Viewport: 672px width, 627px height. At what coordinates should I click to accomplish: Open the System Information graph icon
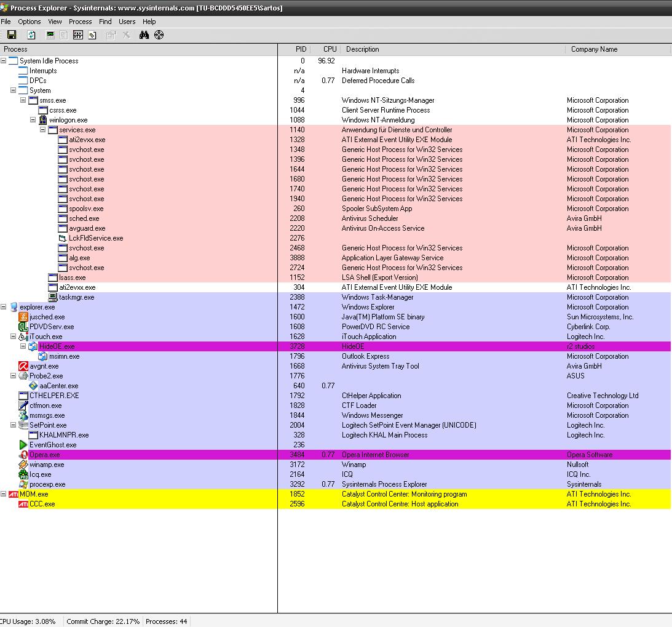pyautogui.click(x=50, y=34)
